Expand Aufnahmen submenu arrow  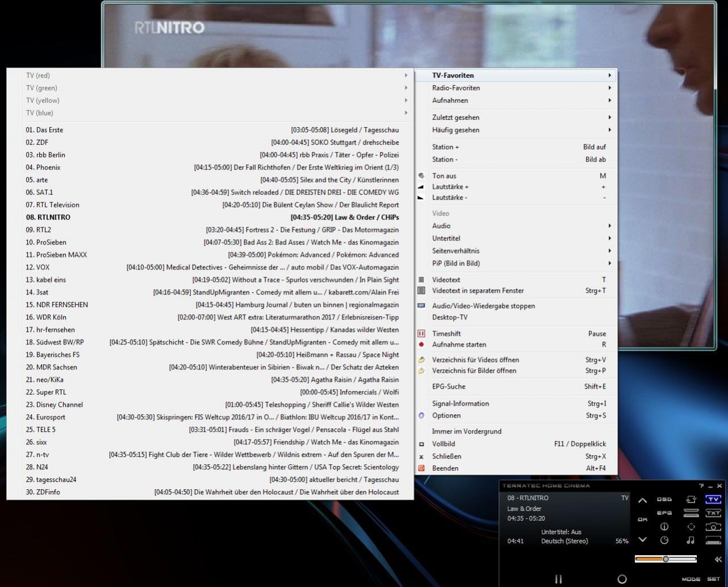click(x=609, y=100)
